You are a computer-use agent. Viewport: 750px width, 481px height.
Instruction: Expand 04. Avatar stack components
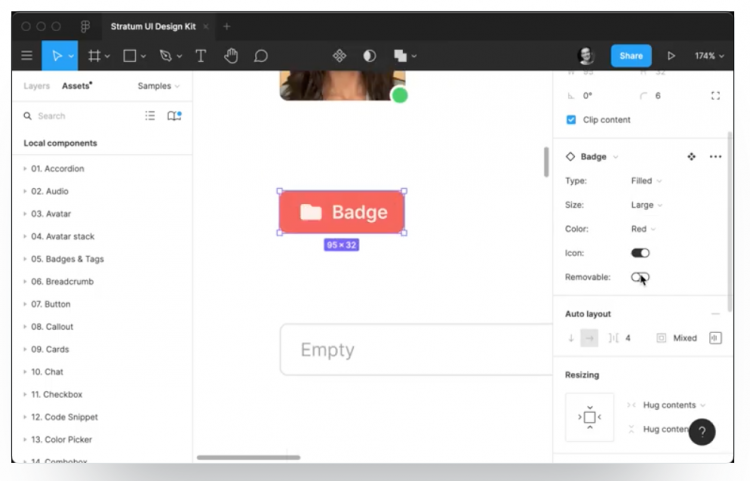point(58,236)
